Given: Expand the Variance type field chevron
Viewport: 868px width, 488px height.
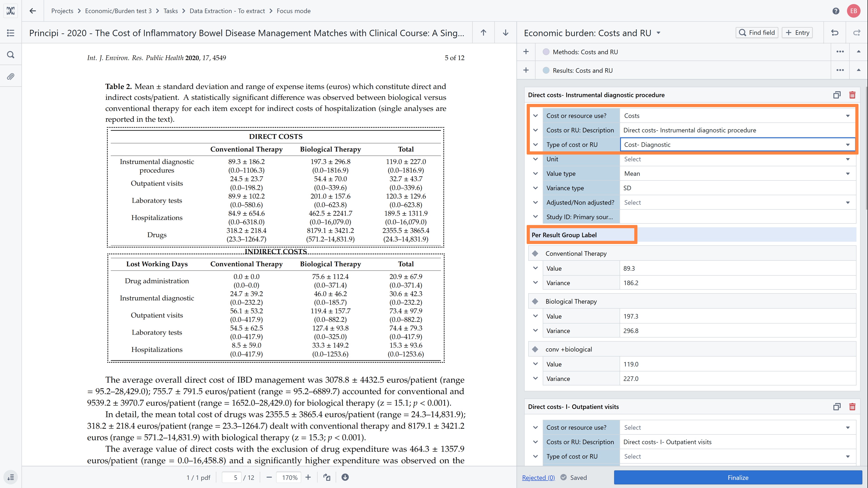Looking at the screenshot, I should [x=535, y=188].
